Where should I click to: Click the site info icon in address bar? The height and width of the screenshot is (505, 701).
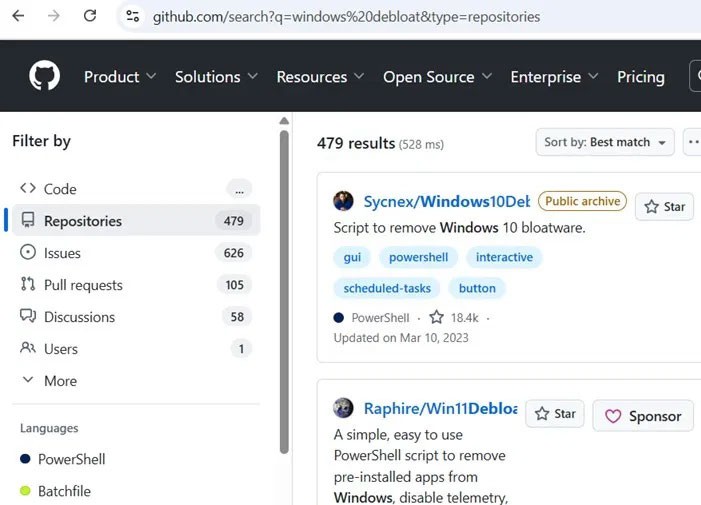[132, 16]
